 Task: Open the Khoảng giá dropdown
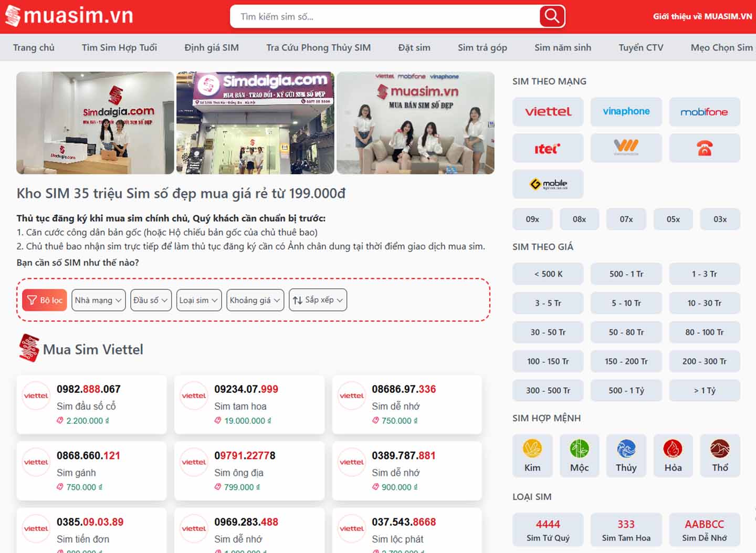(x=255, y=300)
